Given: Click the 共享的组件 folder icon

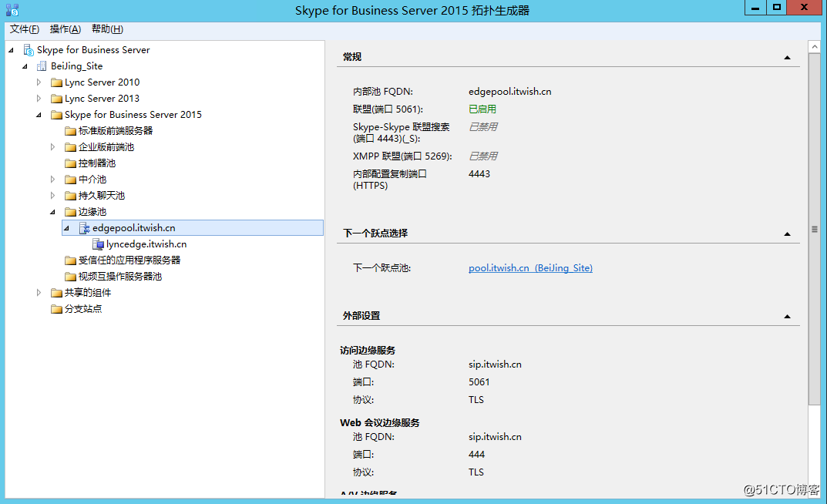Looking at the screenshot, I should click(x=56, y=293).
